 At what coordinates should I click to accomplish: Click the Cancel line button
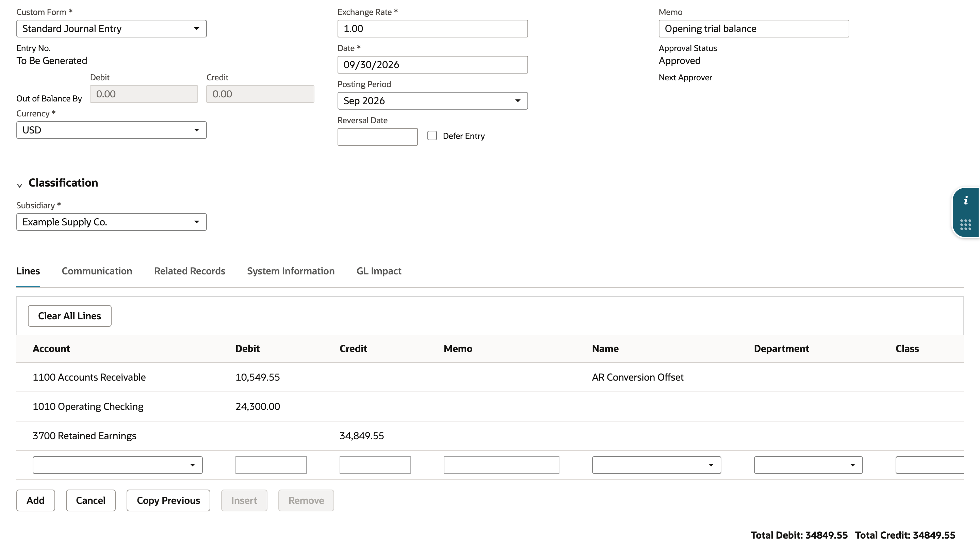click(x=91, y=500)
